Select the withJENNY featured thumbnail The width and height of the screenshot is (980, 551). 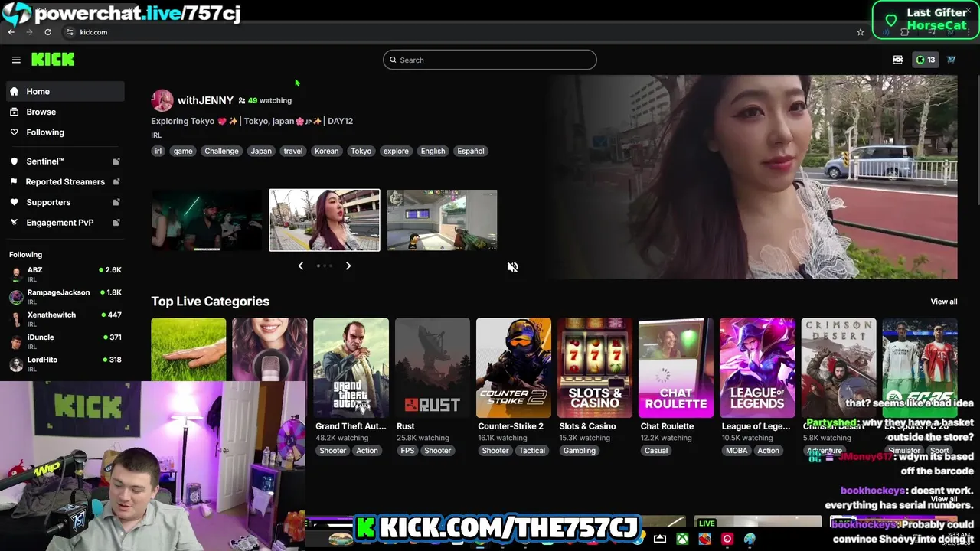pos(325,220)
